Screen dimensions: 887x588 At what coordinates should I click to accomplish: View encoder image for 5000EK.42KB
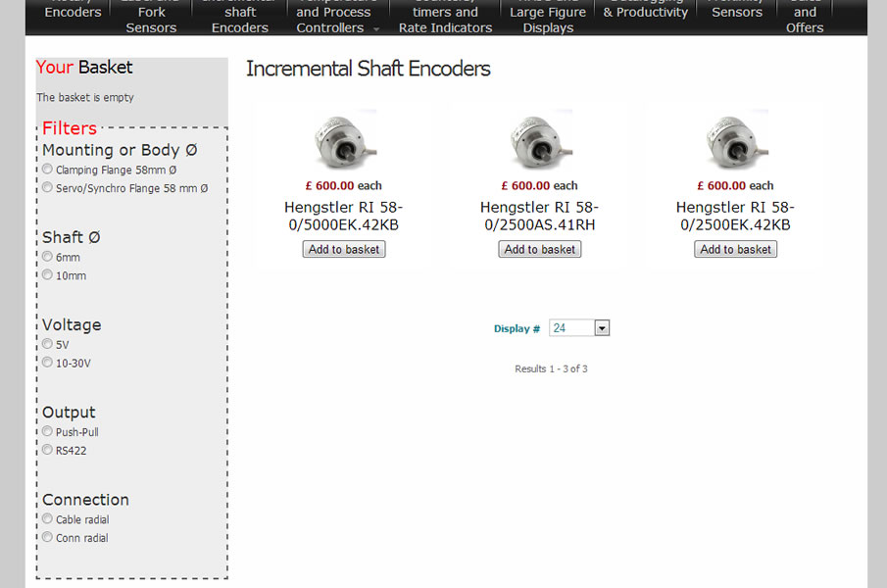coord(345,141)
